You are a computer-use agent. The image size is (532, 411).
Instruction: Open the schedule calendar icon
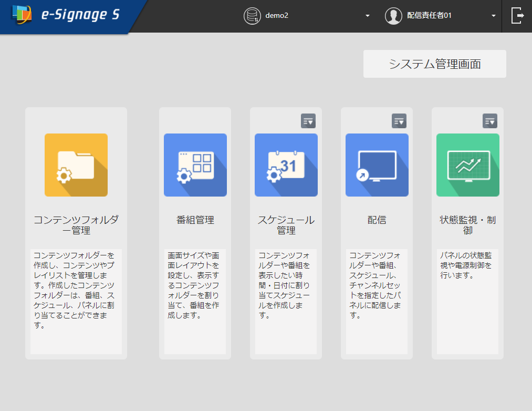point(286,165)
